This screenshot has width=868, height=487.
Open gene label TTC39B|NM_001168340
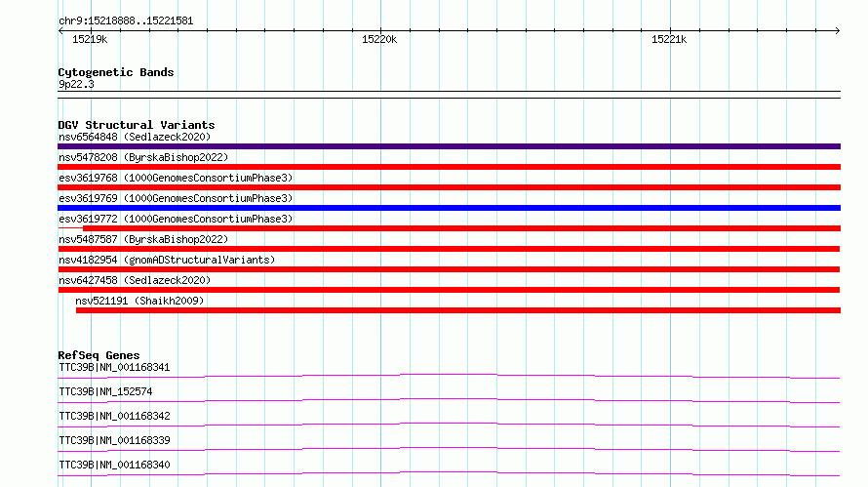pos(114,465)
